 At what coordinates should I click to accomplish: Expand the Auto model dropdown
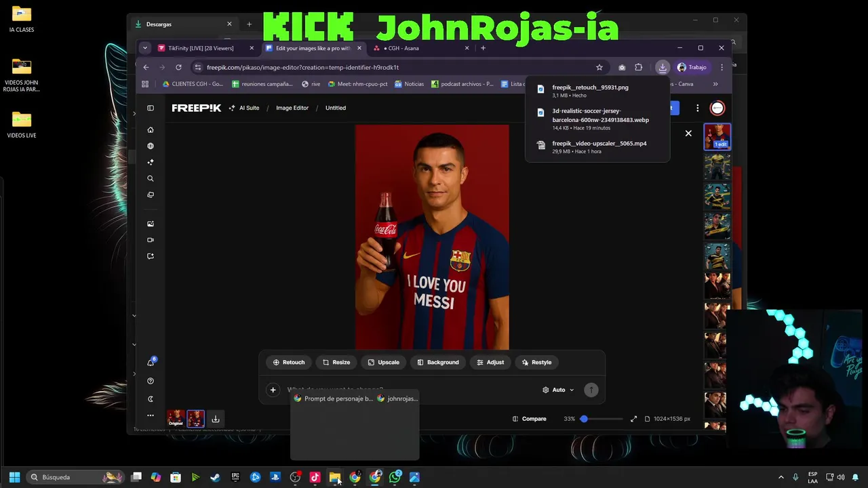[x=558, y=390]
